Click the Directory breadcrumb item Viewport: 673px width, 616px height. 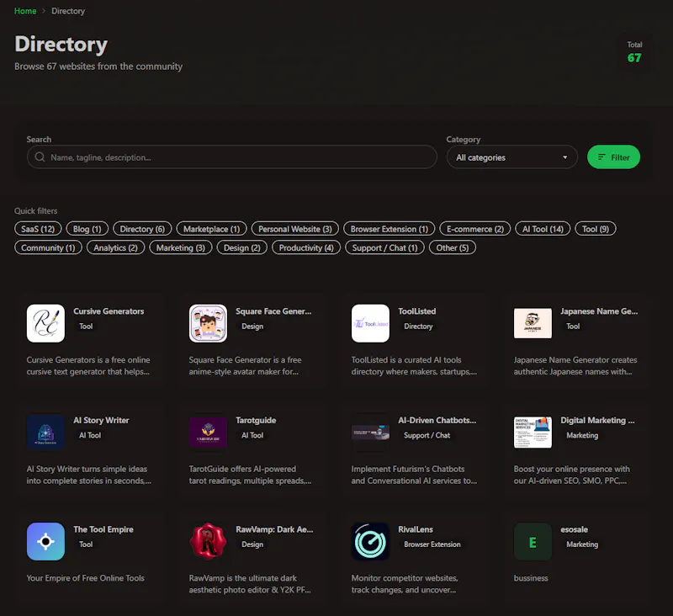point(68,11)
